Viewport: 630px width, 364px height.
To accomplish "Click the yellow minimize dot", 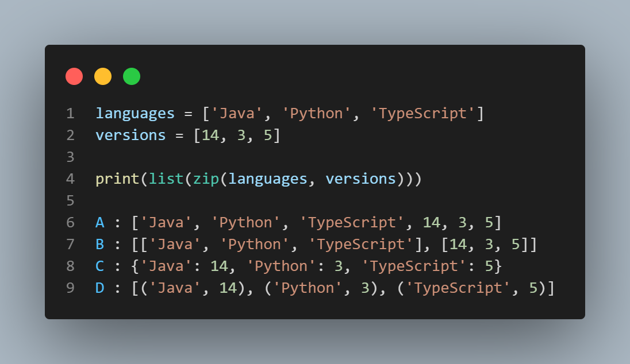I will pyautogui.click(x=103, y=76).
